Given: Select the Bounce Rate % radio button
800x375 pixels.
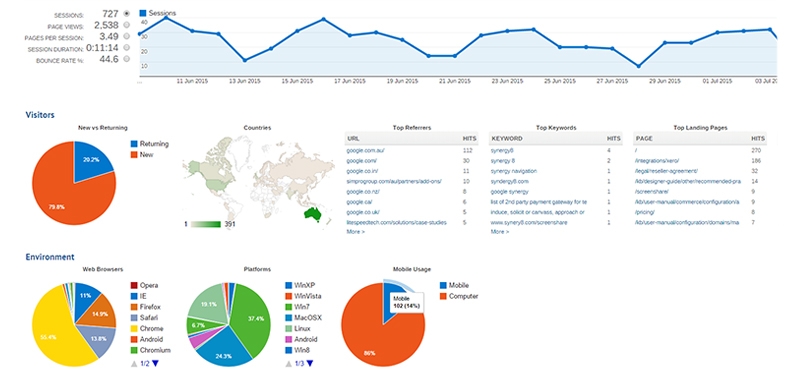Looking at the screenshot, I should point(127,59).
